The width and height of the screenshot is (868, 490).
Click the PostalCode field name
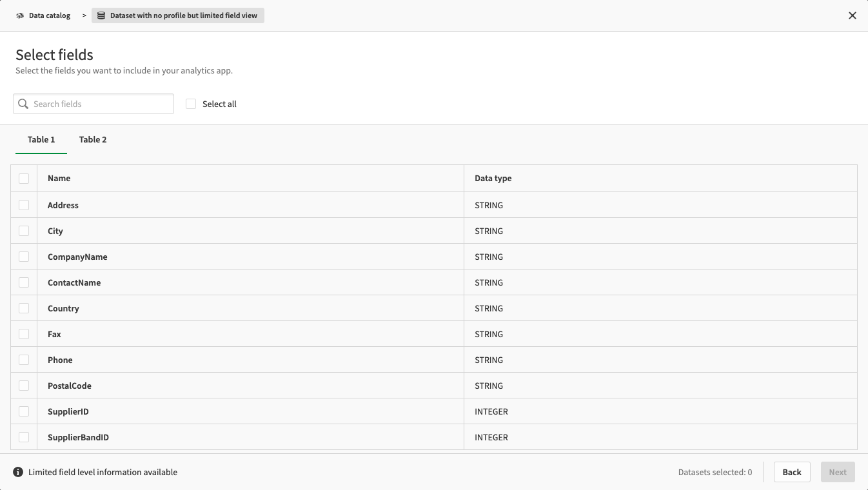click(x=70, y=386)
